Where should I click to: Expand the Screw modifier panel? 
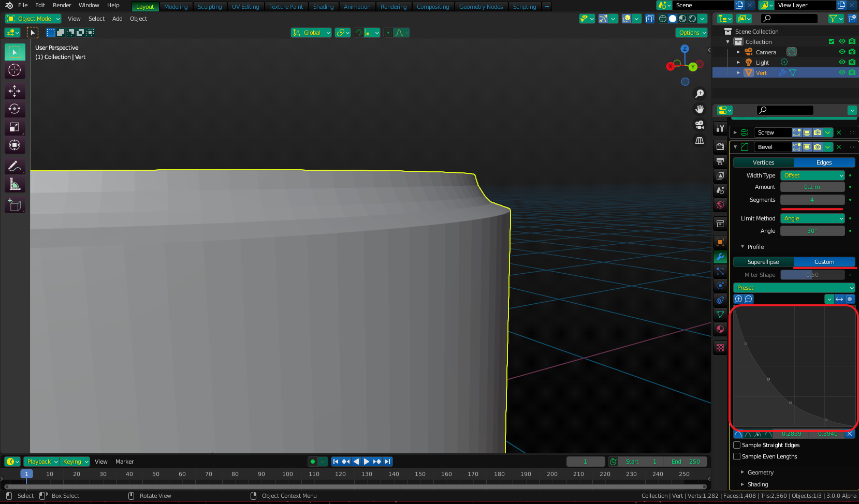tap(735, 132)
